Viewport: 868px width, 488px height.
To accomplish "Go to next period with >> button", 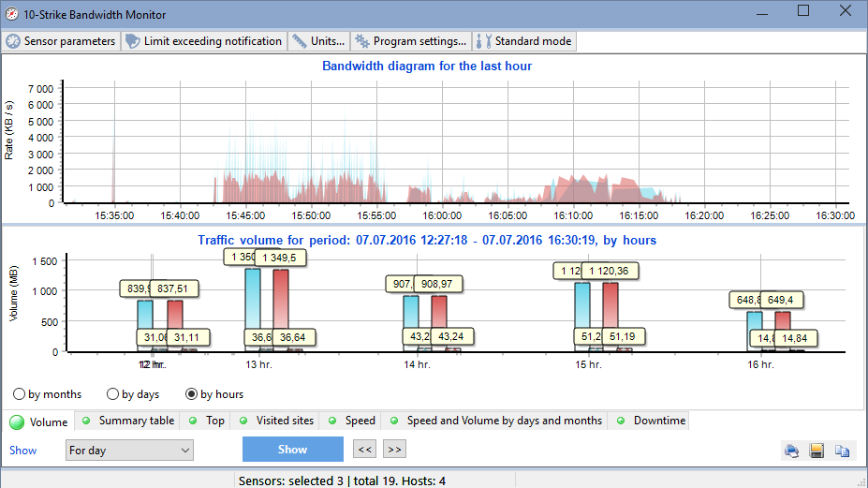I will pyautogui.click(x=394, y=450).
